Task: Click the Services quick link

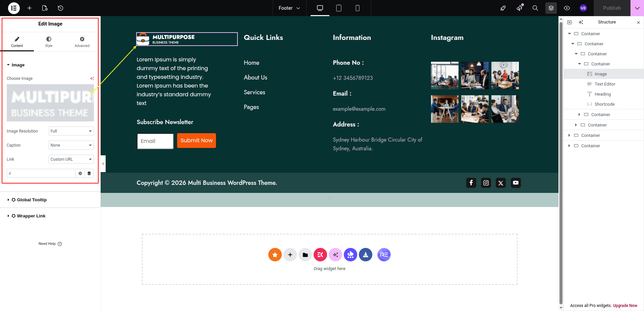Action: click(x=255, y=92)
